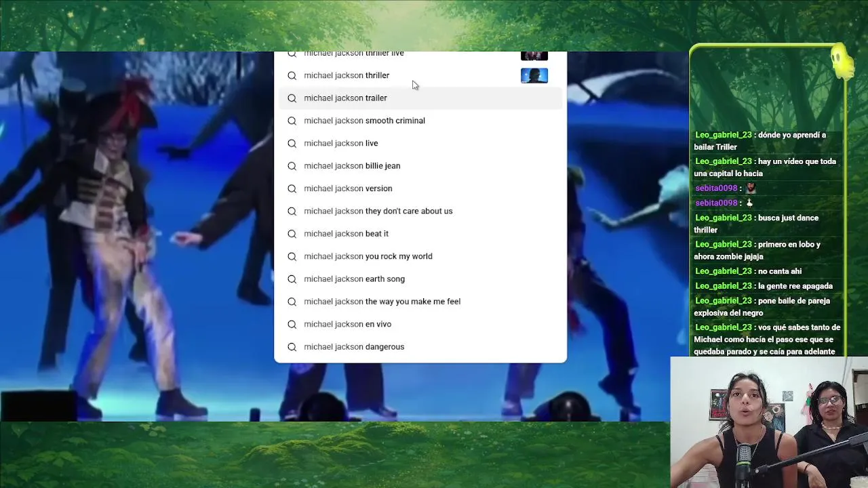Choose 'michael jackson you rock my world'

(420, 256)
